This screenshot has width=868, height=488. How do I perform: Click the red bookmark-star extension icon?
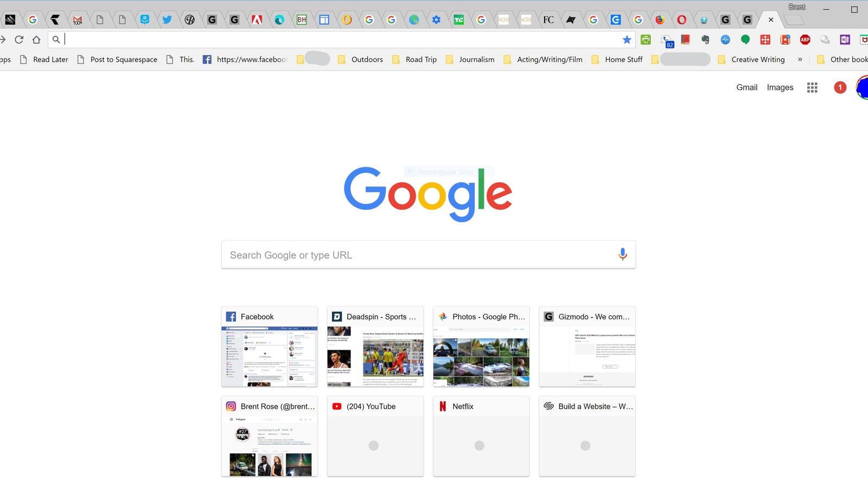click(x=785, y=40)
